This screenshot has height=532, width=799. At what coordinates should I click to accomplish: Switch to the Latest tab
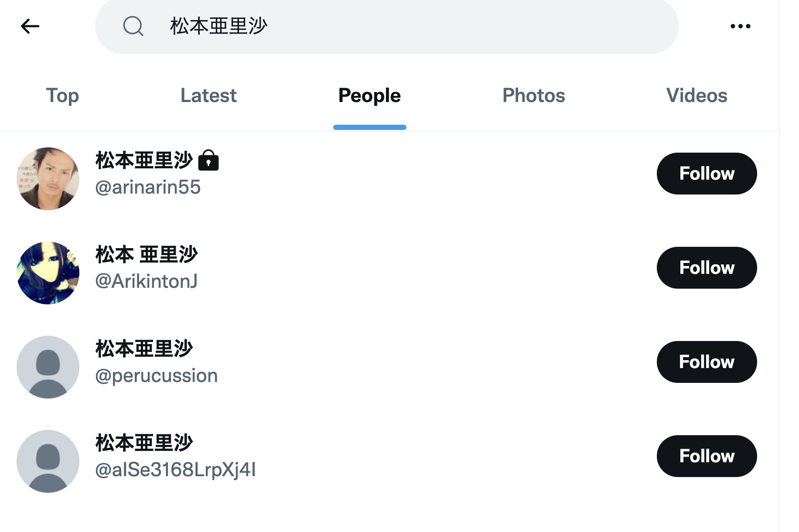click(208, 95)
